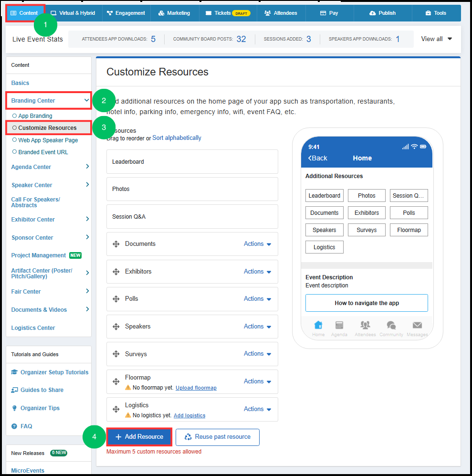Click the Add logistics link
The height and width of the screenshot is (476, 472).
[x=189, y=415]
